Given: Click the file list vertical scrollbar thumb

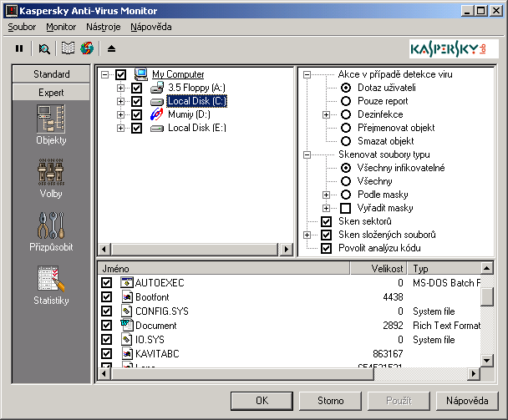Looking at the screenshot, I should coord(487,296).
